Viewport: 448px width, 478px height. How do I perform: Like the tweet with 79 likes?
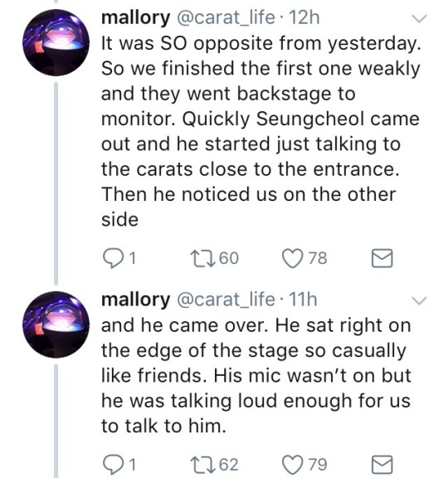292,465
